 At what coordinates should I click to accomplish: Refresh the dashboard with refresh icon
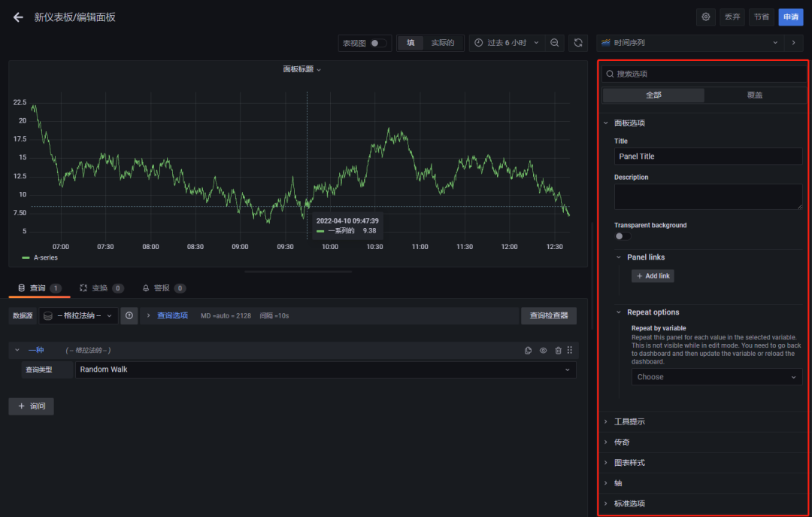[x=578, y=43]
